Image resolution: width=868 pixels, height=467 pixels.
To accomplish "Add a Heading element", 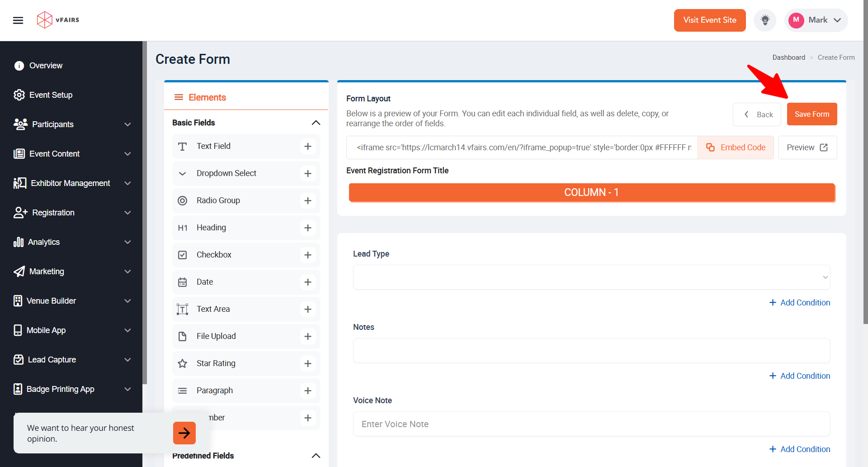I will (x=308, y=228).
